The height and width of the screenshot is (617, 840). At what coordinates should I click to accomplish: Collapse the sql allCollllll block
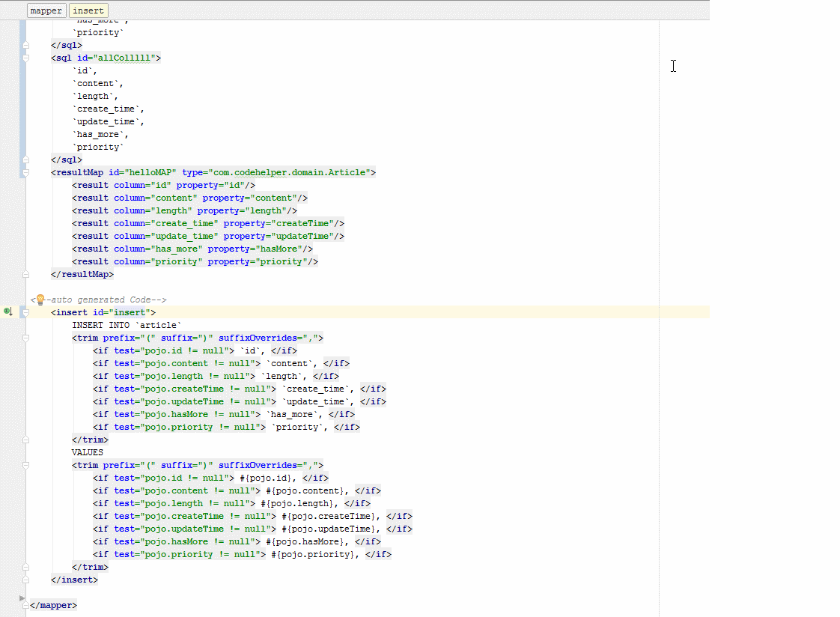26,58
